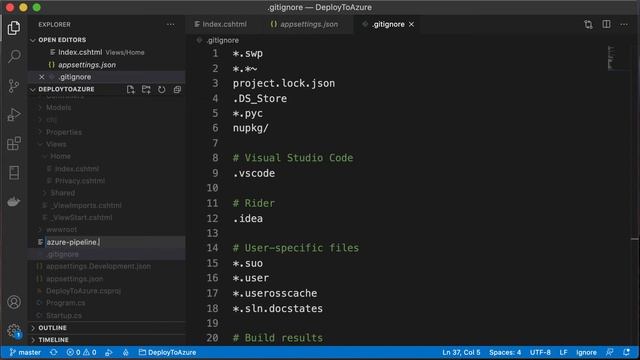Change indentation via Spaces: 4

(505, 352)
